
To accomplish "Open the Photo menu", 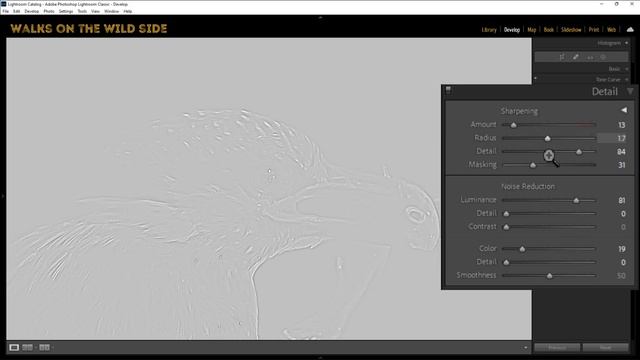I will pos(49,11).
